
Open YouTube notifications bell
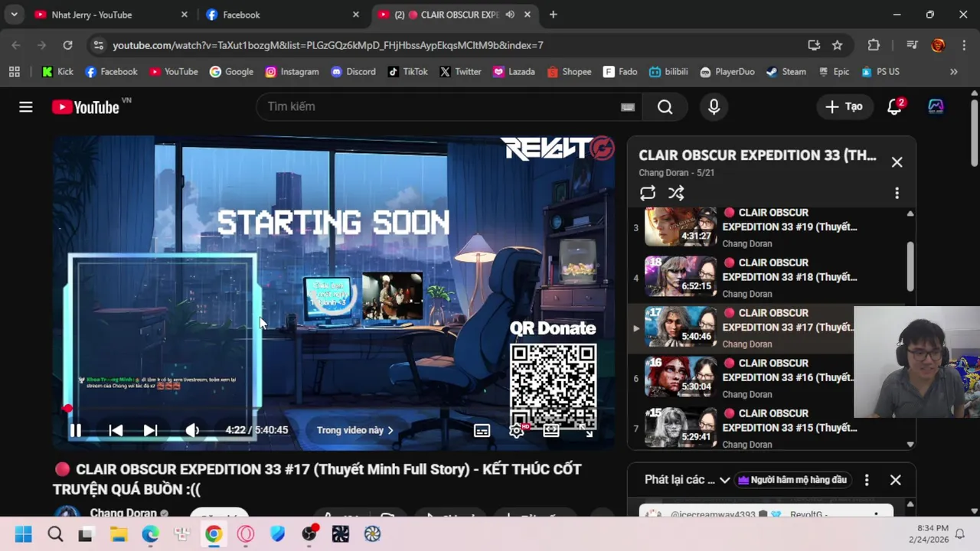pyautogui.click(x=894, y=107)
